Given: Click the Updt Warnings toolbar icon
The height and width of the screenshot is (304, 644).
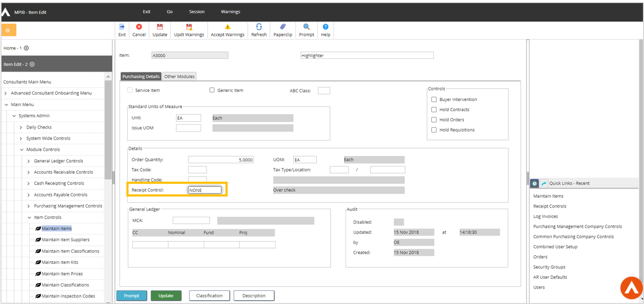Looking at the screenshot, I should (189, 27).
